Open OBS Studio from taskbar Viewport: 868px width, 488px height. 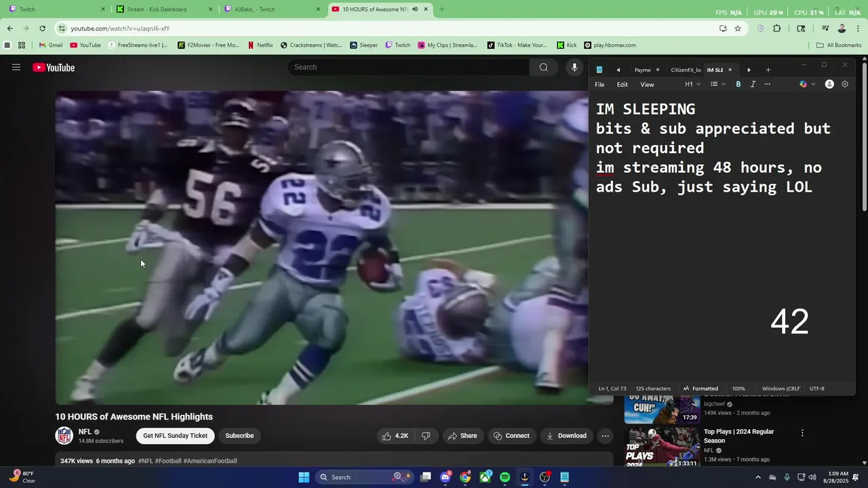(545, 477)
